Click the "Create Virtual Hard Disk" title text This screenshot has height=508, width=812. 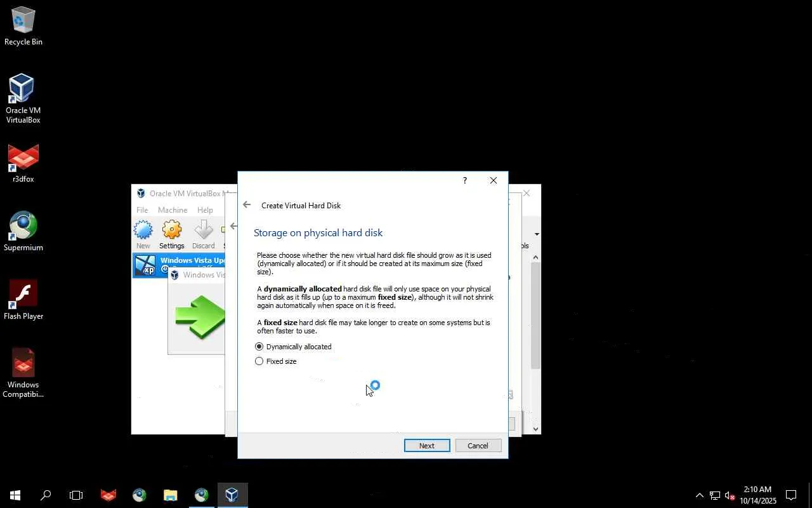click(x=301, y=206)
